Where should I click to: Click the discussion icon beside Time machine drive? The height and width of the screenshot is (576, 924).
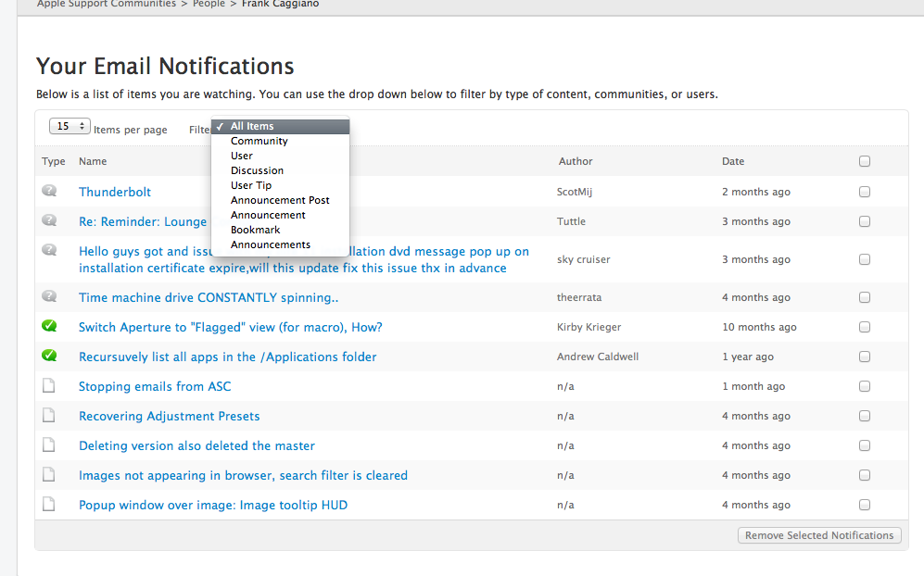pyautogui.click(x=49, y=296)
